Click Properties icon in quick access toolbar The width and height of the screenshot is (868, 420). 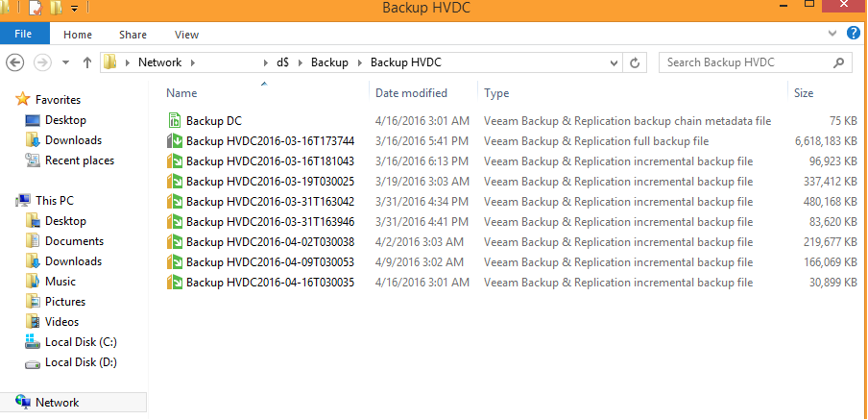pyautogui.click(x=35, y=8)
